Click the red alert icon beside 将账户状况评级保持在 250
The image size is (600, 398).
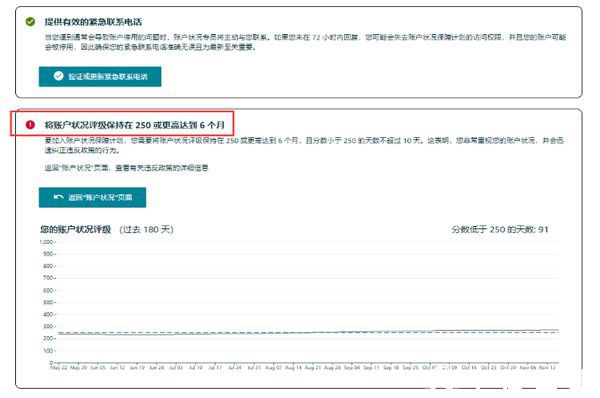click(x=30, y=125)
